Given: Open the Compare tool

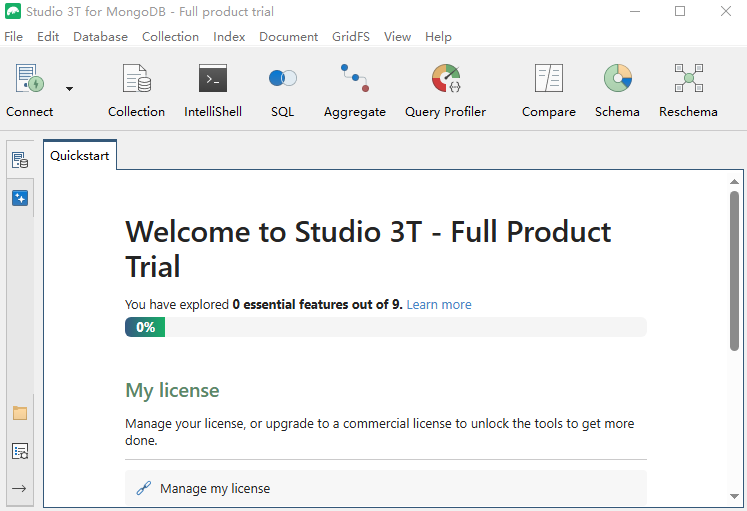Looking at the screenshot, I should coord(549,90).
